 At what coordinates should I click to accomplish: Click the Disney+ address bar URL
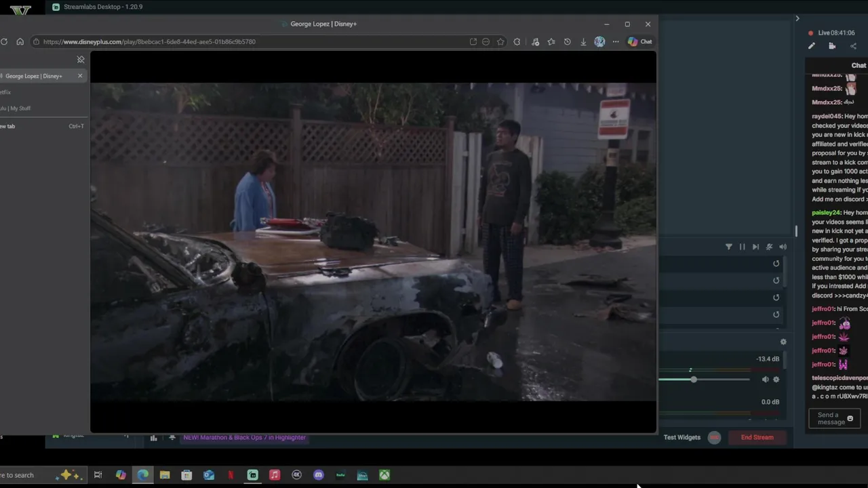[149, 41]
